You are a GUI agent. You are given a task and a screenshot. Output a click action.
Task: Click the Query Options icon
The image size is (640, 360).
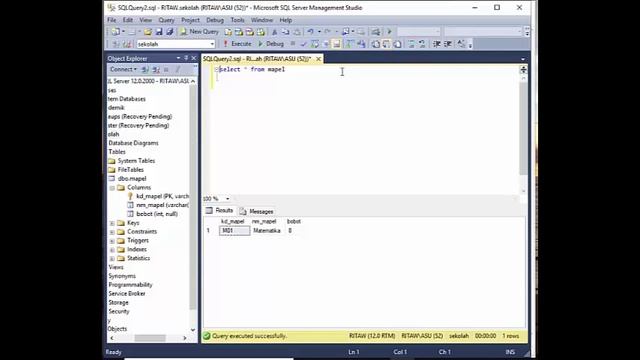326,44
